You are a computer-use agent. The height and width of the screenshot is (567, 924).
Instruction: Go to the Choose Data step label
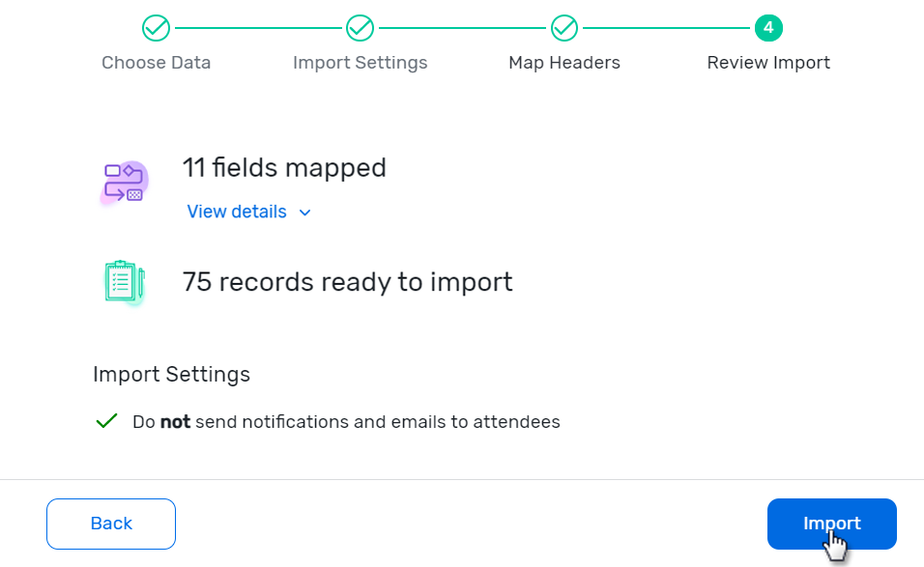click(156, 63)
